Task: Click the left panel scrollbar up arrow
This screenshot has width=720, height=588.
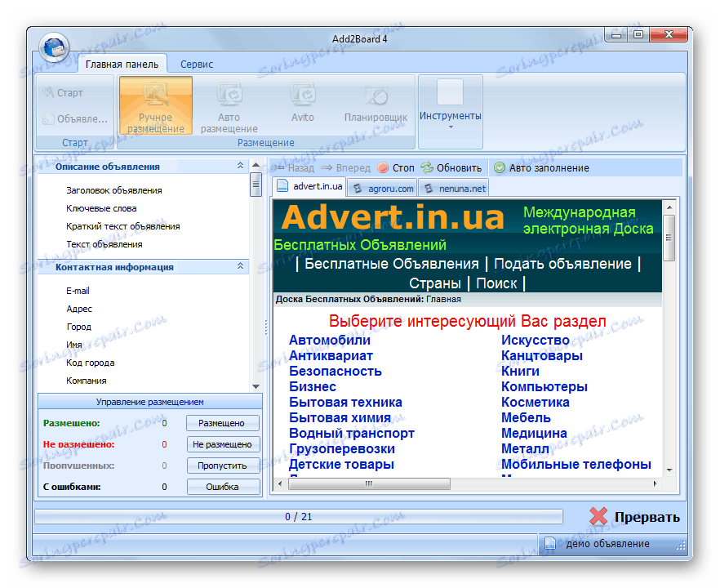Action: (x=256, y=164)
